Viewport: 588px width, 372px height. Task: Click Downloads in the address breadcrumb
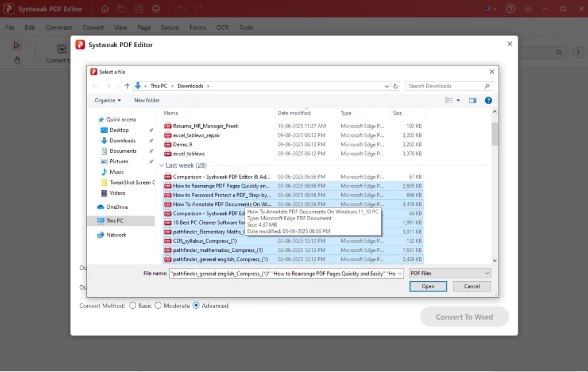tap(190, 86)
